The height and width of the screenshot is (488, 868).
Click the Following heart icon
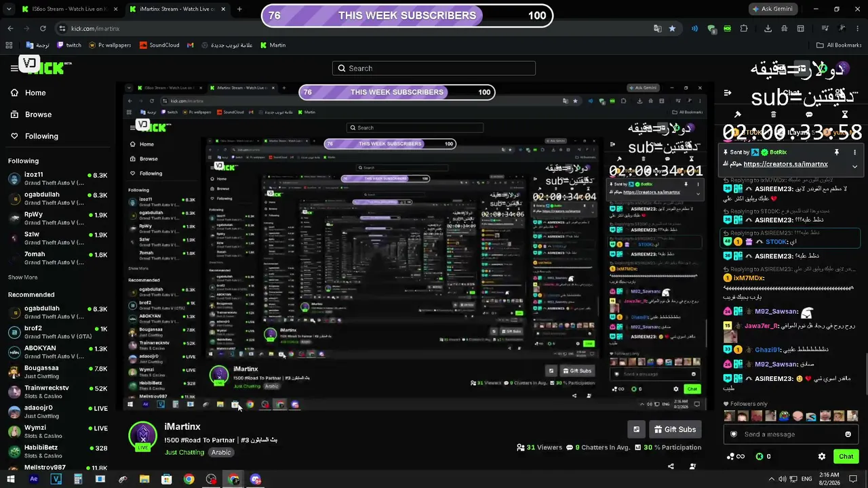(14, 136)
